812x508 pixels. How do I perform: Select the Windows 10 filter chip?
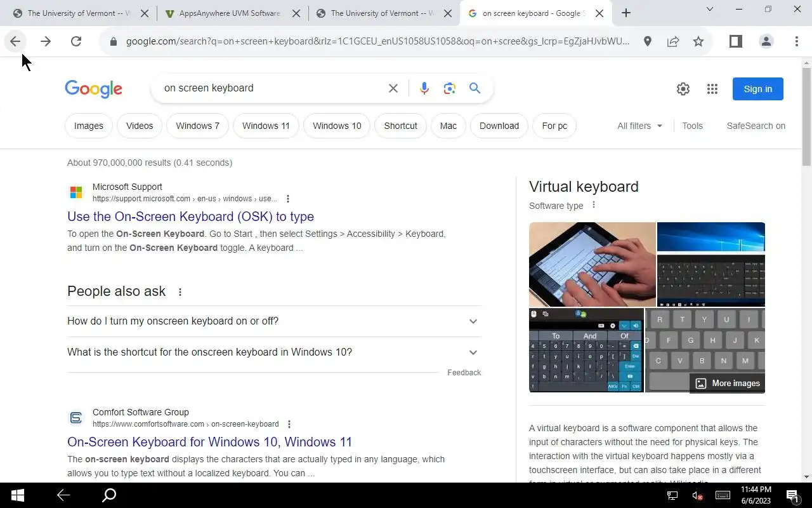pyautogui.click(x=337, y=126)
